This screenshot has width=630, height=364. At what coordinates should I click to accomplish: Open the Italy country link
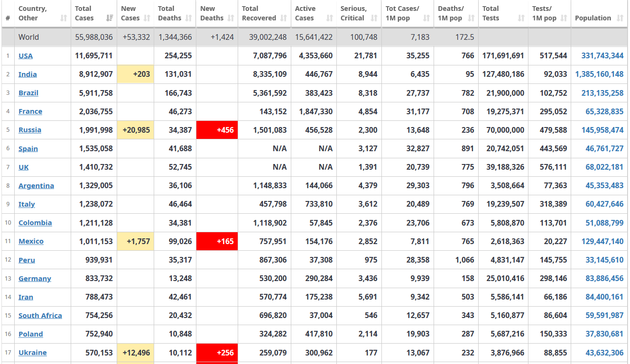pos(27,204)
